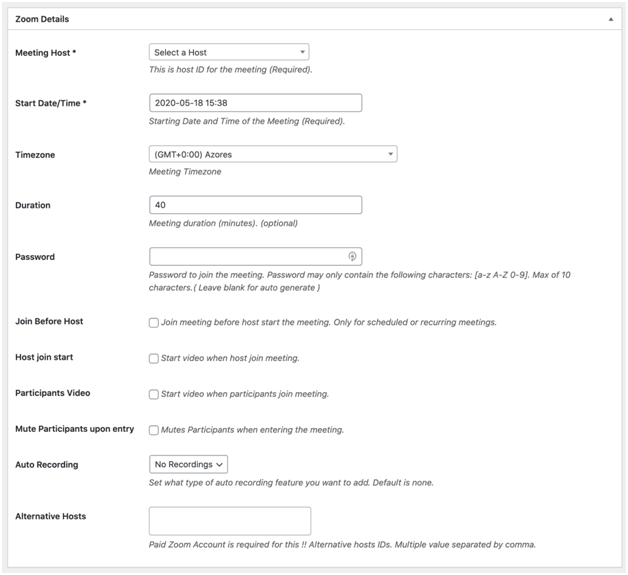
Task: Click the Auto Recording label
Action: coord(46,465)
